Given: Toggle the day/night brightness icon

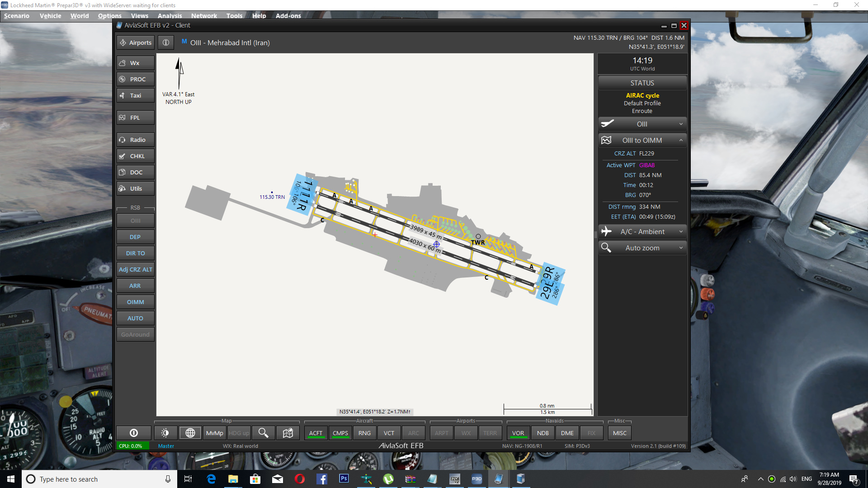Looking at the screenshot, I should click(x=165, y=433).
